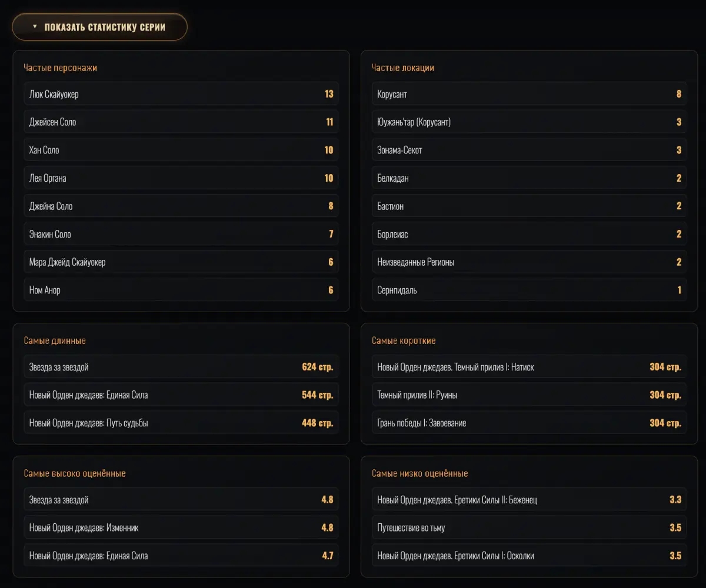This screenshot has height=588, width=706.
Task: Select the Джейсен Соло character row
Action: pyautogui.click(x=181, y=122)
